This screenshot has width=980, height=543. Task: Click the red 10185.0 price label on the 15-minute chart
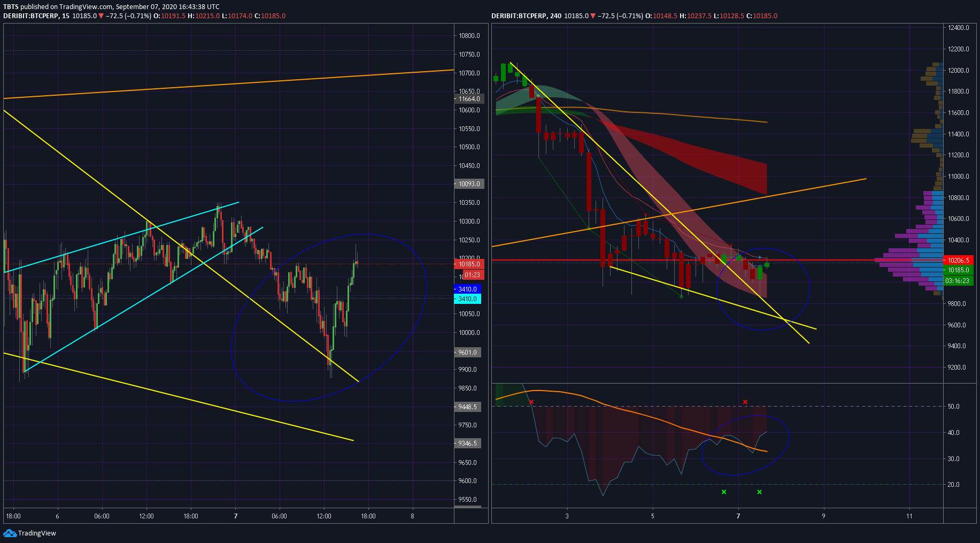[469, 264]
